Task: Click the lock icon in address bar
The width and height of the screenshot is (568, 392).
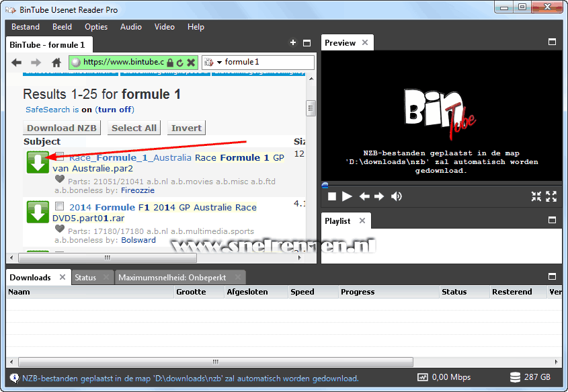Action: (x=170, y=63)
